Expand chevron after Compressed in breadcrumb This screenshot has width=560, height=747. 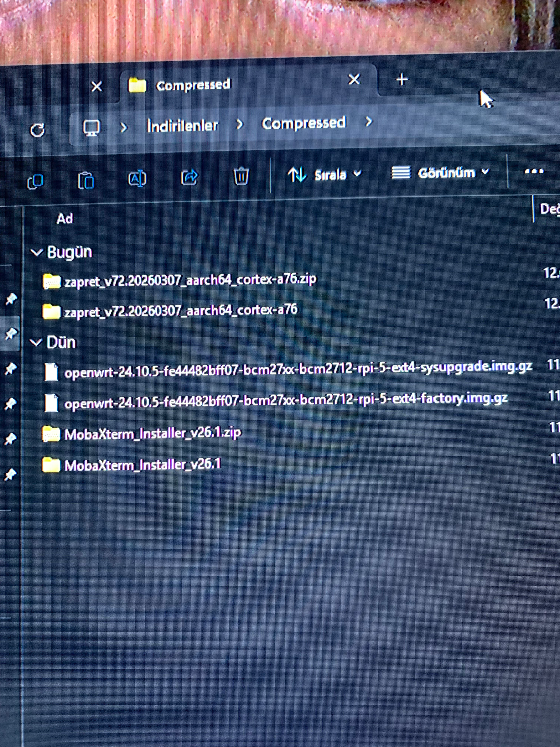tap(369, 122)
